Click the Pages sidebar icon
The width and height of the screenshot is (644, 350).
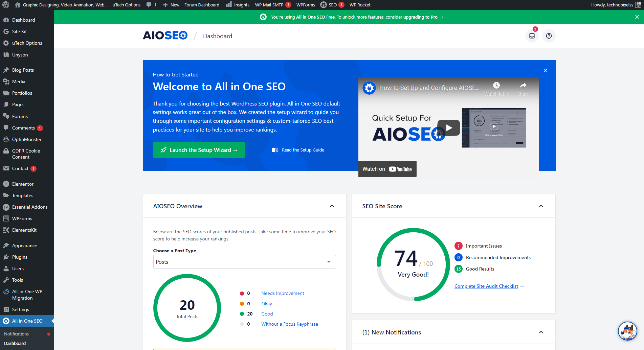pyautogui.click(x=6, y=104)
